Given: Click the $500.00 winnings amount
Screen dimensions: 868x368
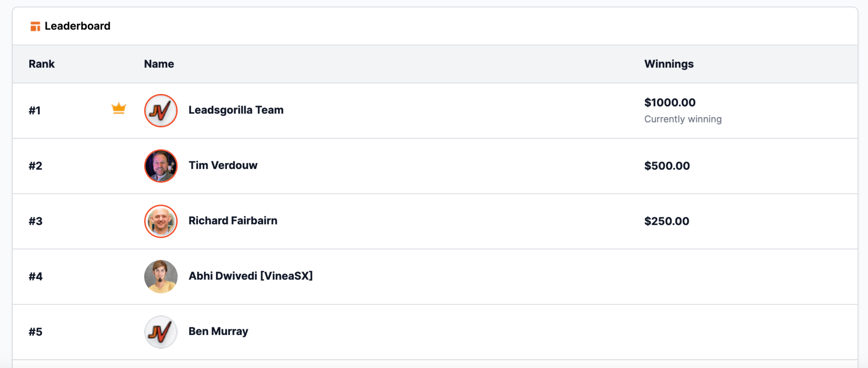Looking at the screenshot, I should (667, 166).
